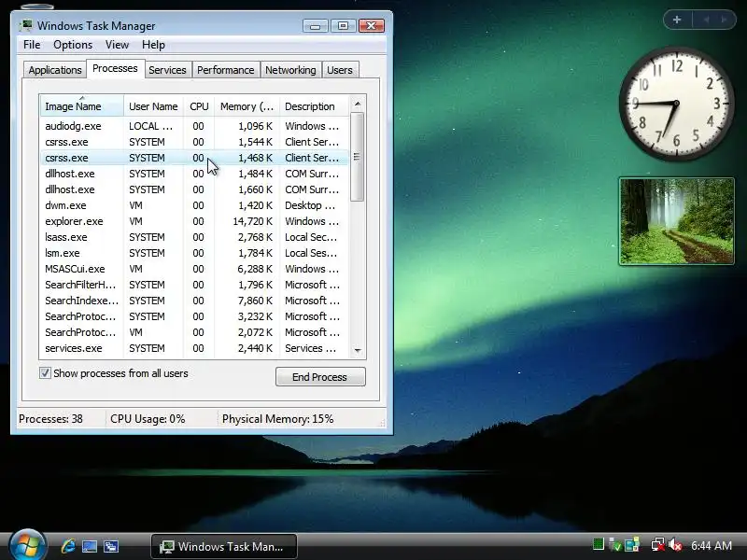Screen dimensions: 747x560
Task: Click the forest slideshow gadget picture
Action: pyautogui.click(x=676, y=221)
